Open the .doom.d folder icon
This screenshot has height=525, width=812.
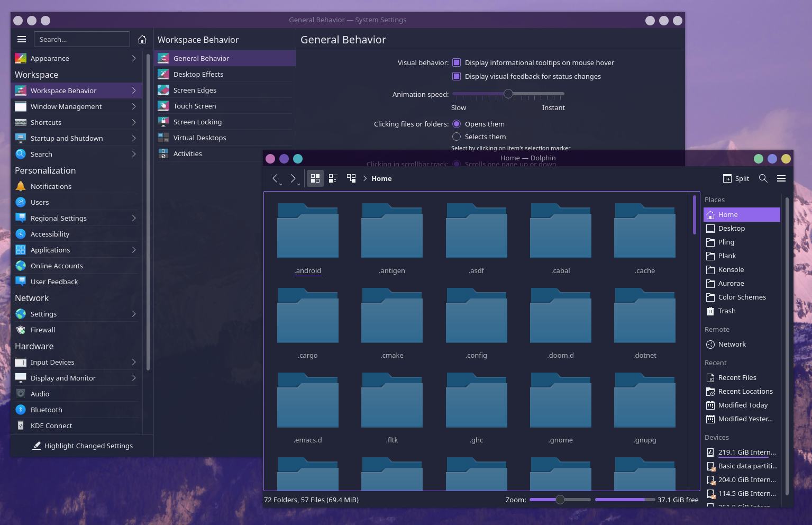tap(561, 315)
